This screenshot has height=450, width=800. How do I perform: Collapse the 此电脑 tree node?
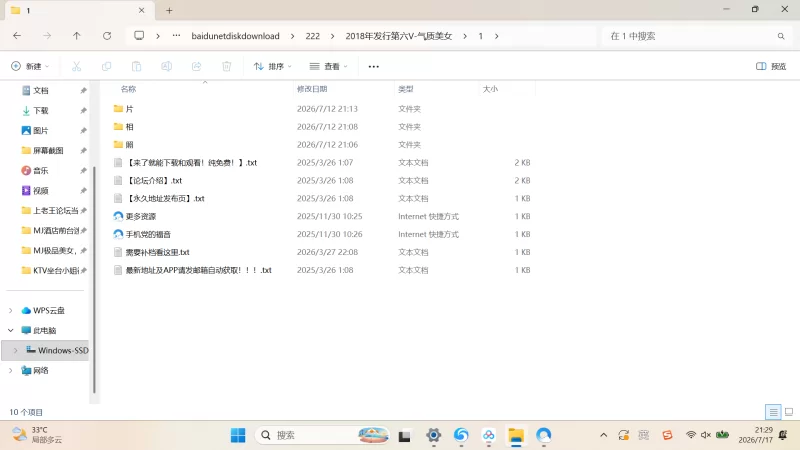[11, 330]
